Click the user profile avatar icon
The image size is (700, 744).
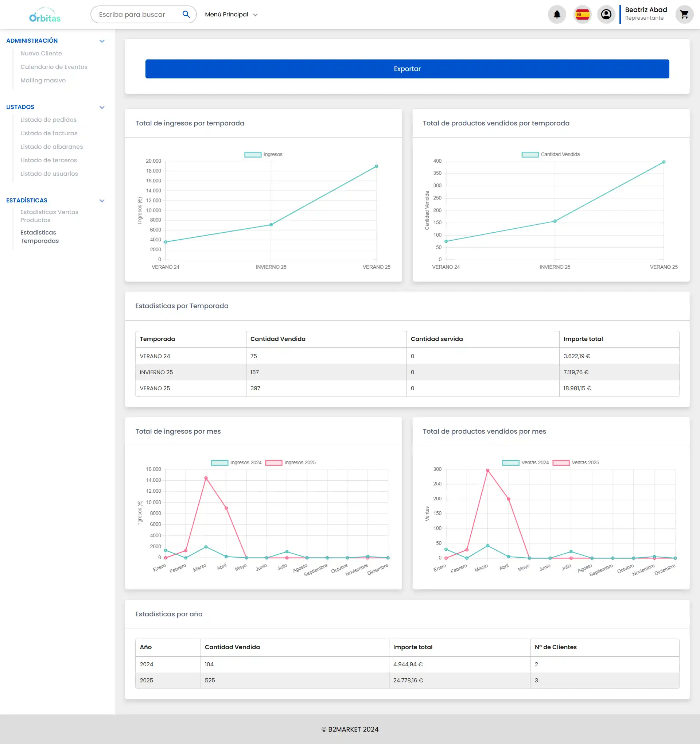pyautogui.click(x=606, y=15)
